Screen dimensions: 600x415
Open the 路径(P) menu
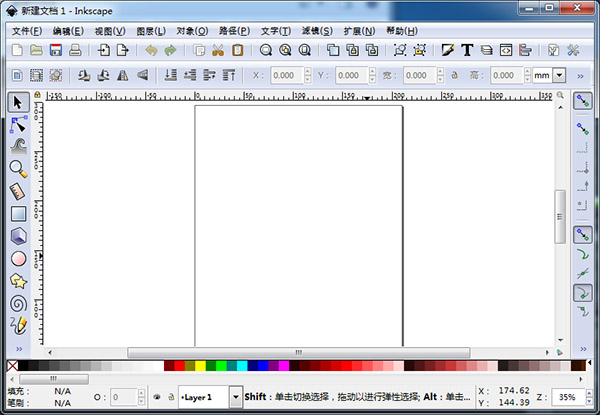click(x=234, y=31)
